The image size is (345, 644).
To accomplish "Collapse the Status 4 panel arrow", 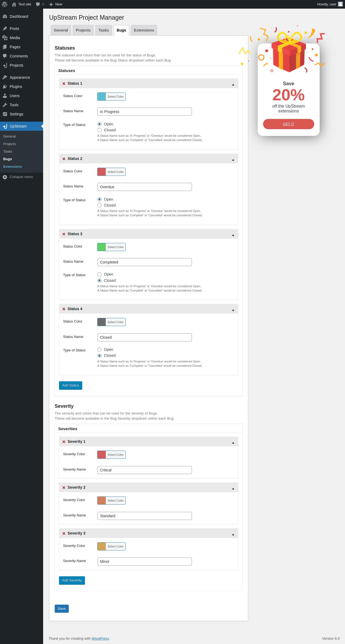I will 233,310.
